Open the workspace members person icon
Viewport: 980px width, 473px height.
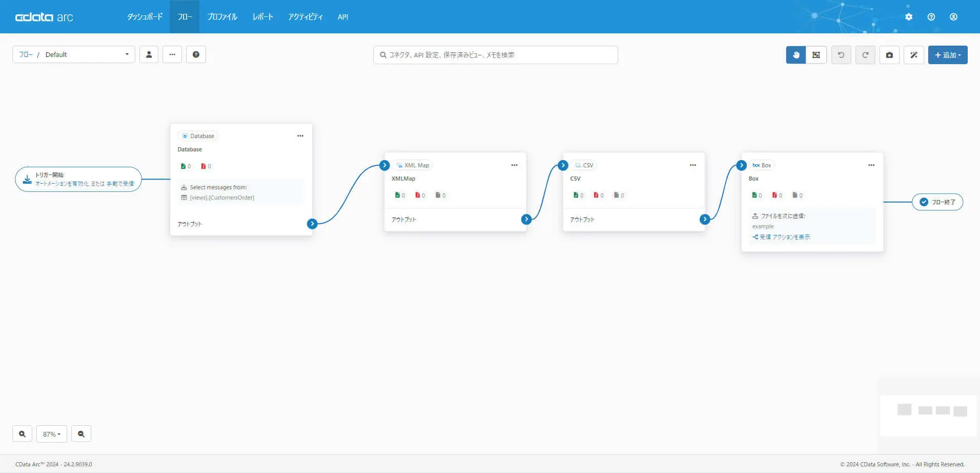coord(149,54)
